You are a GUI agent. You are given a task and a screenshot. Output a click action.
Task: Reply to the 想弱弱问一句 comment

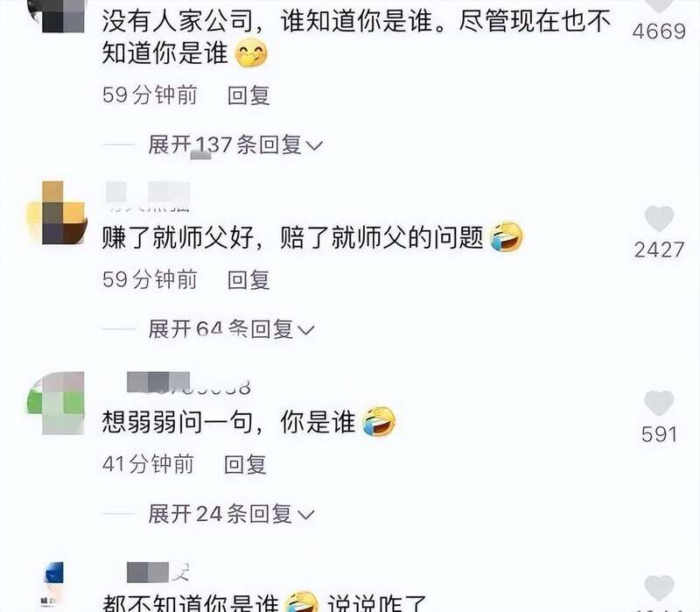point(245,465)
